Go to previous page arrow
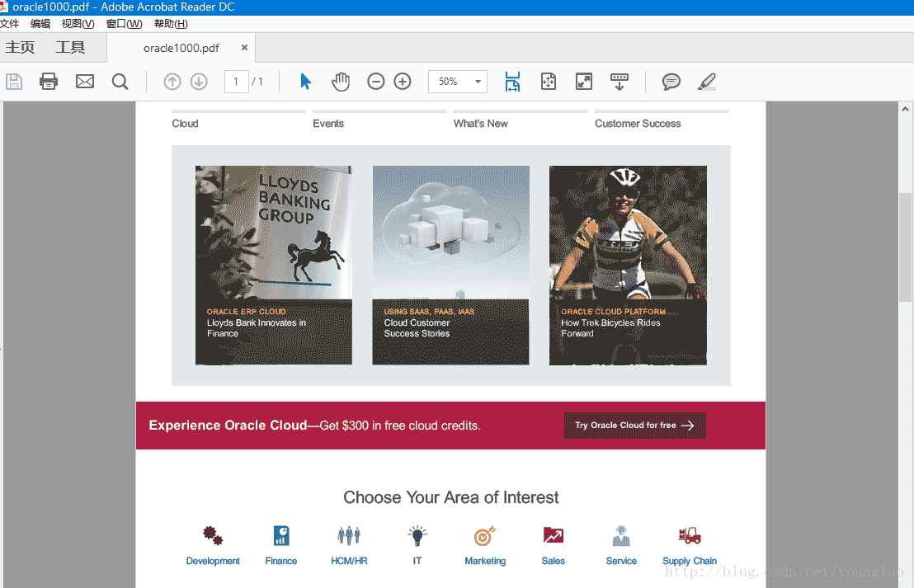 [172, 82]
